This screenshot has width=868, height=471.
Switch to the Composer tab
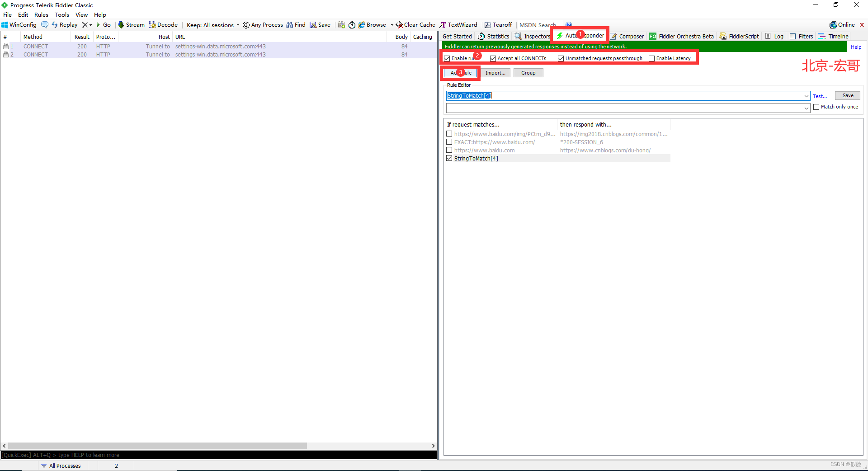627,36
